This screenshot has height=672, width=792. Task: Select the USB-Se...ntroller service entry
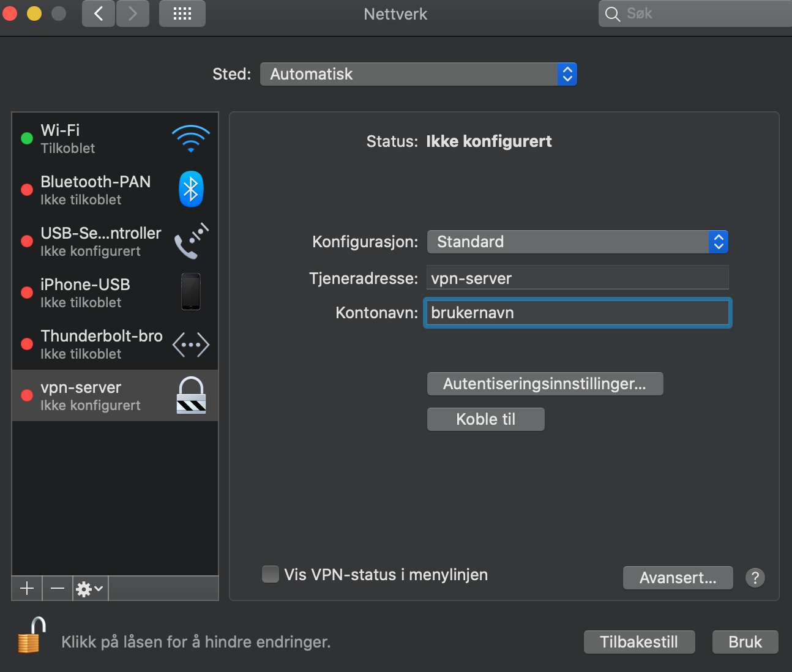[92, 241]
